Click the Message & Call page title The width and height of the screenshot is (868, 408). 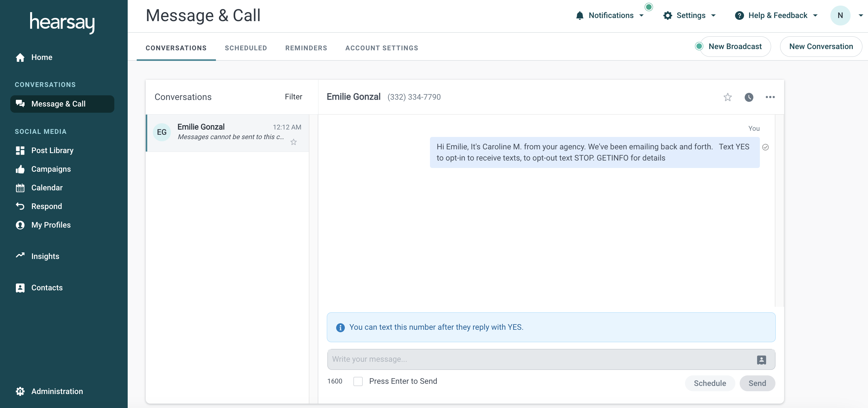tap(203, 16)
